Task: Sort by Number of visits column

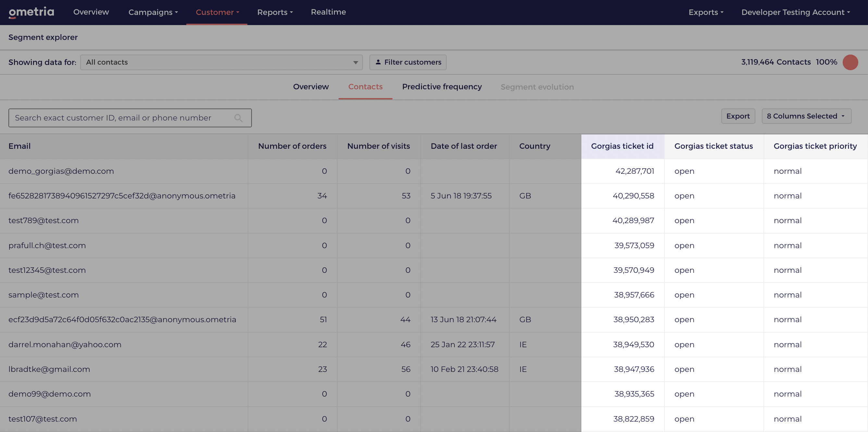Action: tap(378, 146)
